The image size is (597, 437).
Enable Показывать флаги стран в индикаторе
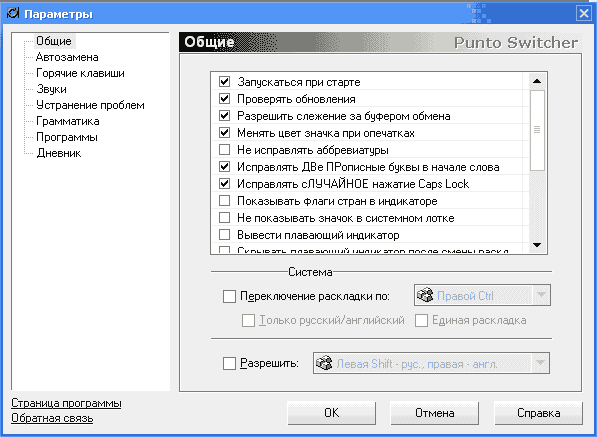[225, 201]
